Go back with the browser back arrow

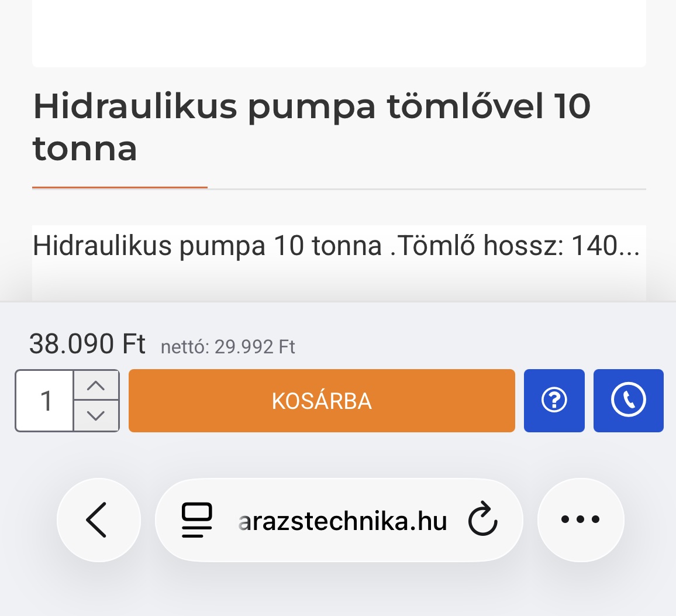pyautogui.click(x=98, y=519)
